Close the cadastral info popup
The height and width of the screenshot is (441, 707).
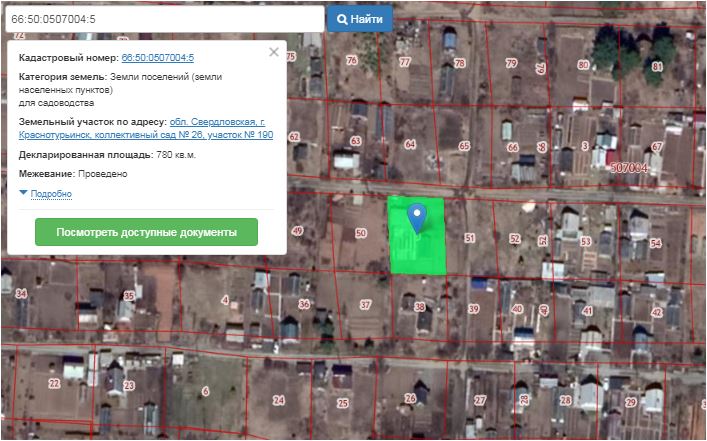click(274, 52)
